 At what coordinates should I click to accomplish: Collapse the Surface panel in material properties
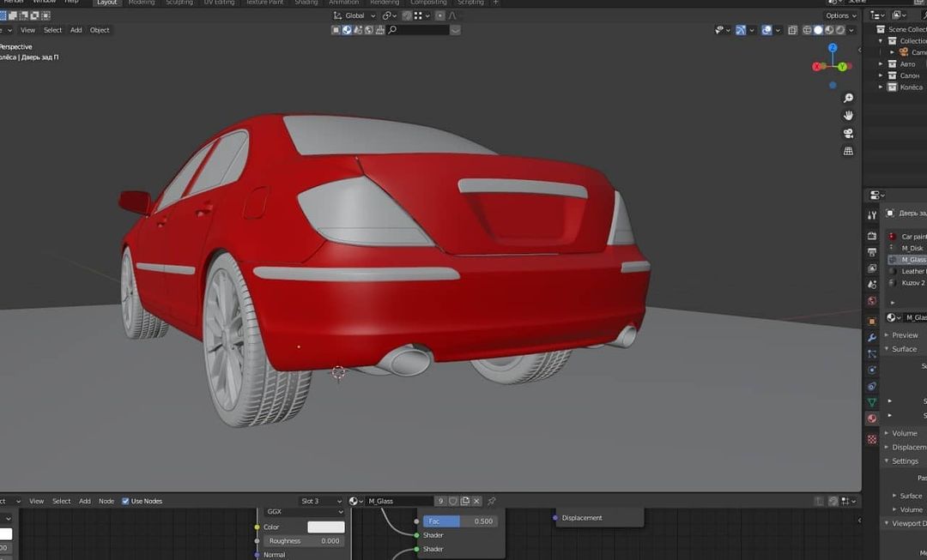[905, 349]
